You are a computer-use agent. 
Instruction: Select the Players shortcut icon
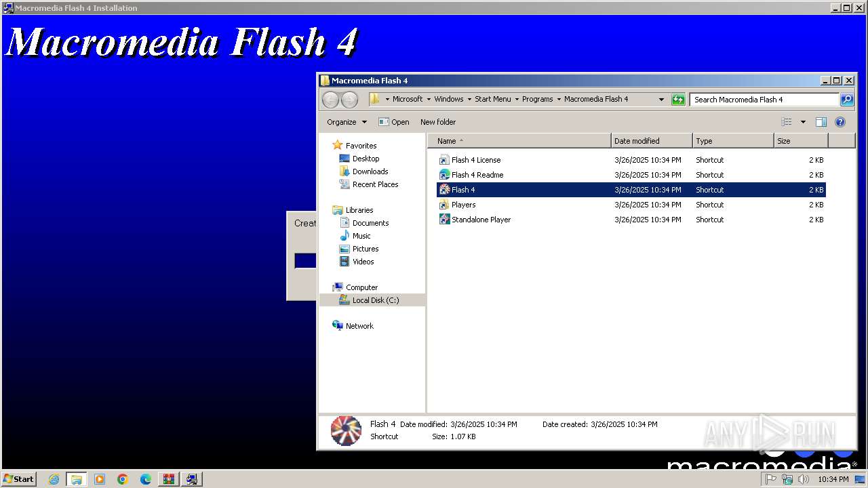(x=444, y=205)
